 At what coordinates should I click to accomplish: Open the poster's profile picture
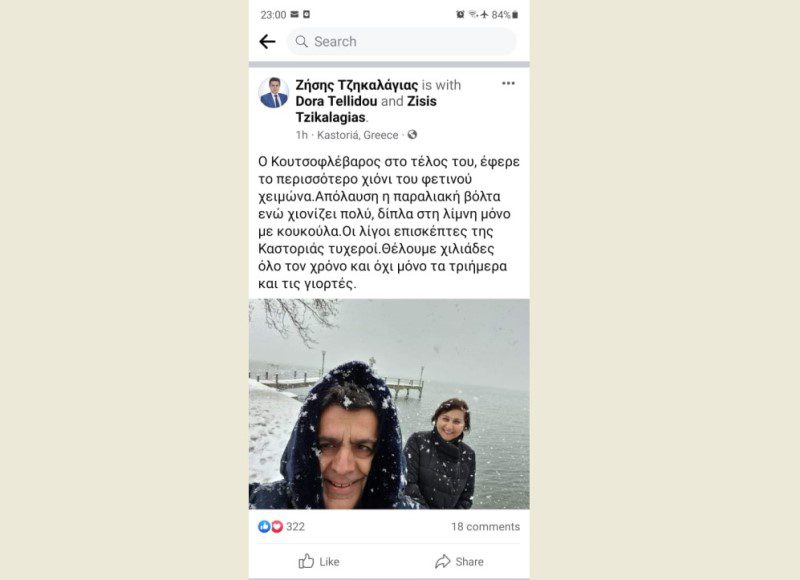tap(273, 93)
